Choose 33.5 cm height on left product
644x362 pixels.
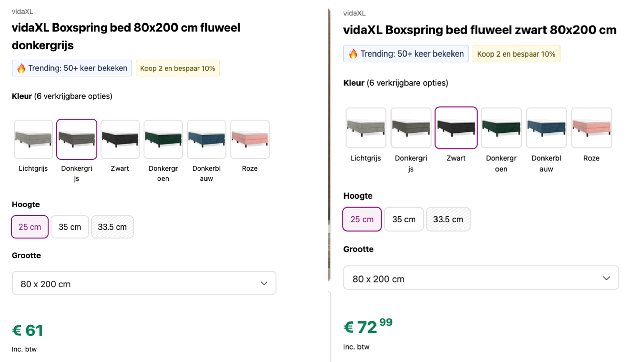tap(112, 227)
